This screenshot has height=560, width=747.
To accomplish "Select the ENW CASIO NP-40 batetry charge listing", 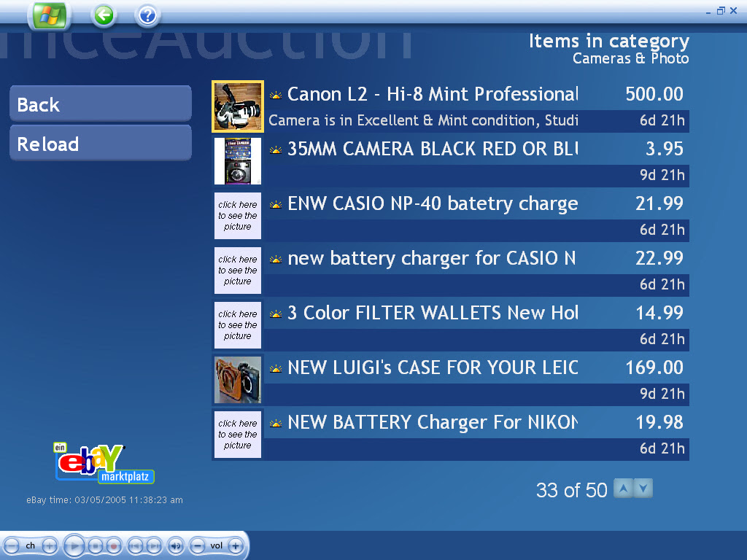I will tap(433, 204).
